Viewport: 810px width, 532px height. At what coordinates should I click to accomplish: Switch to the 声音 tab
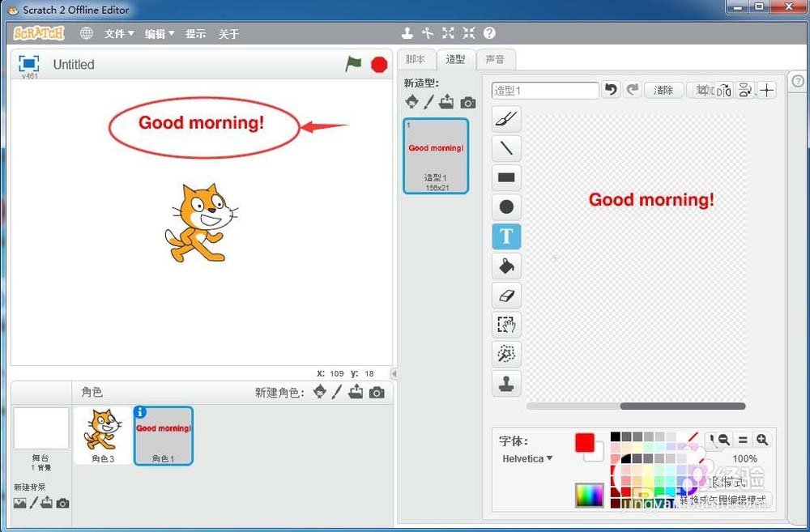click(x=496, y=59)
